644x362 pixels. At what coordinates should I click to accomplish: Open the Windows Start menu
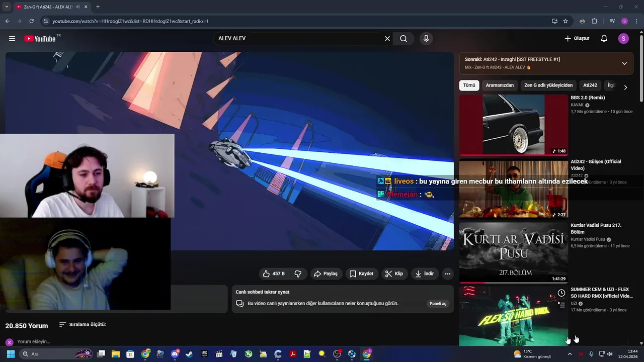(11, 354)
